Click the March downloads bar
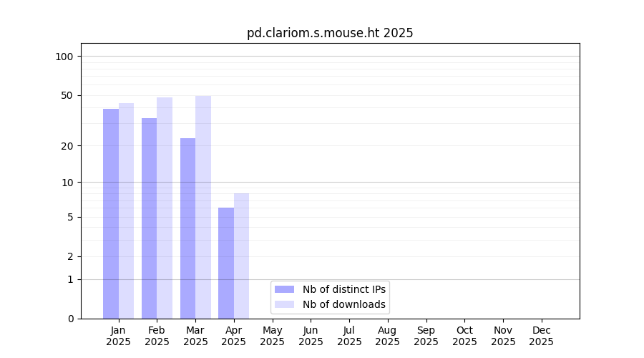 click(x=203, y=207)
